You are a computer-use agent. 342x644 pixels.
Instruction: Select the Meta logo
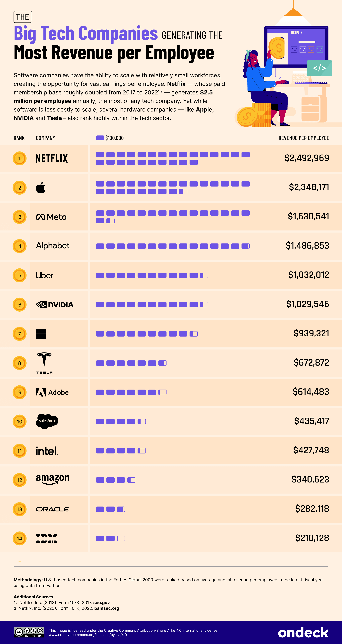click(51, 217)
